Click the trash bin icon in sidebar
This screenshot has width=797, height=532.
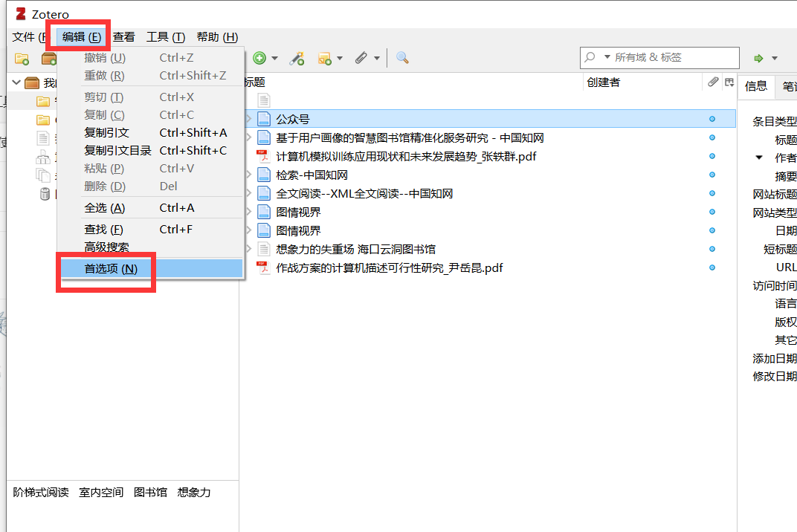click(x=45, y=194)
